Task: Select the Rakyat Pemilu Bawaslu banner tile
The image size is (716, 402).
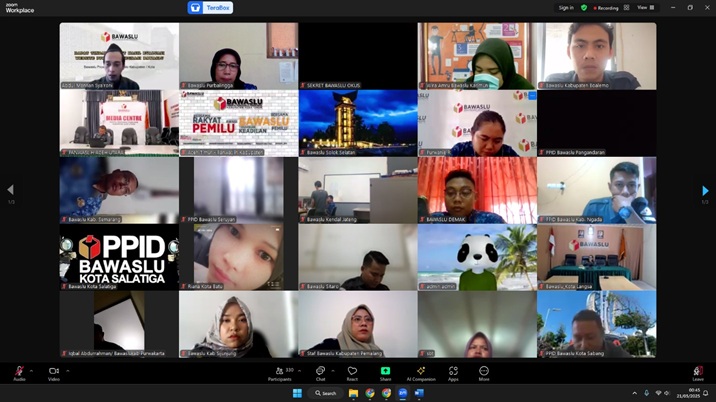Action: click(238, 123)
